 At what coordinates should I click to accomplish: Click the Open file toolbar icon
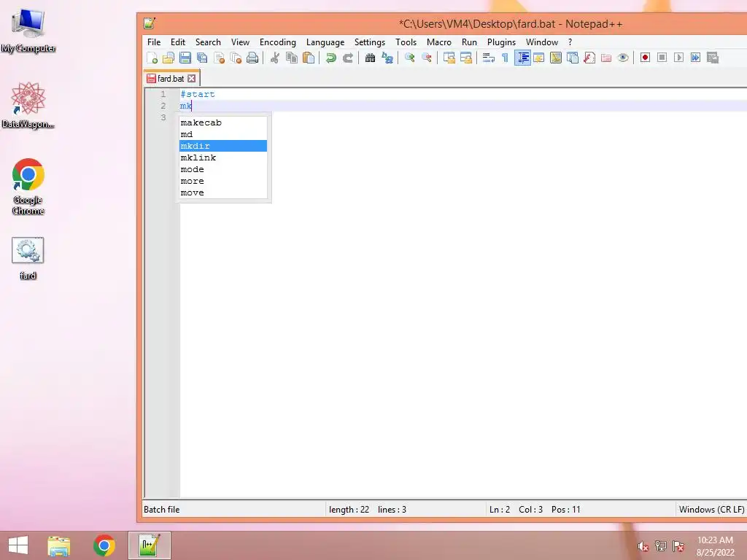pos(169,58)
